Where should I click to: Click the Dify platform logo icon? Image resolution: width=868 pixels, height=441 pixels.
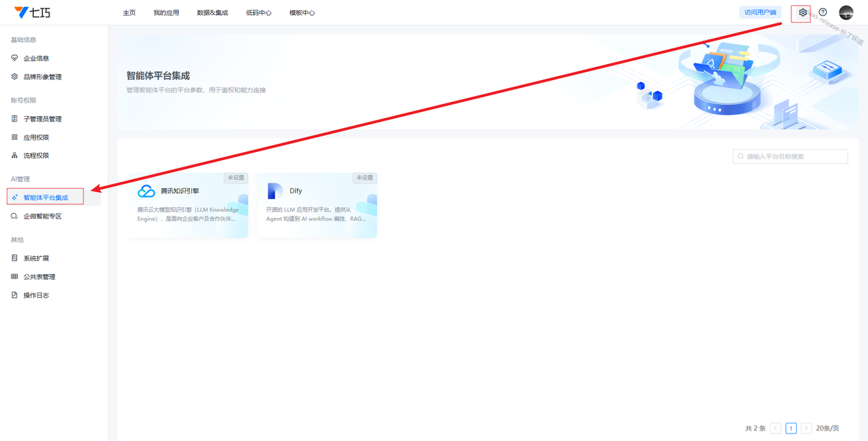tap(275, 191)
